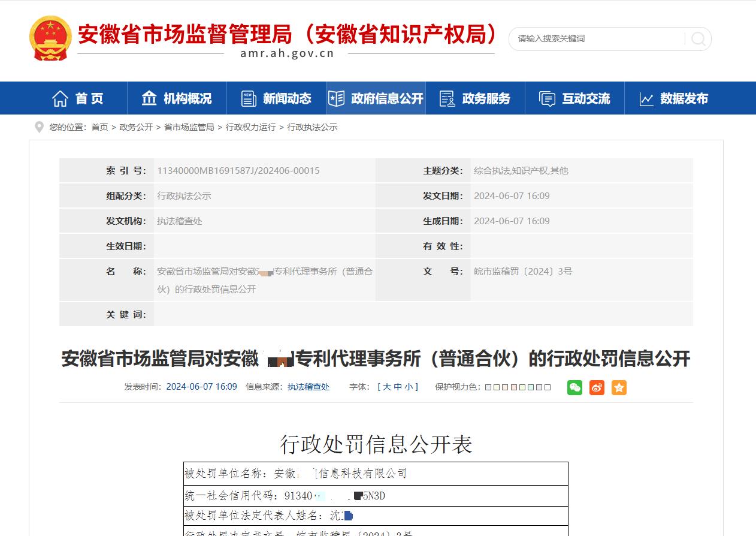756x536 pixels.
Task: Select the last eye-protection color swatch
Action: tap(548, 387)
